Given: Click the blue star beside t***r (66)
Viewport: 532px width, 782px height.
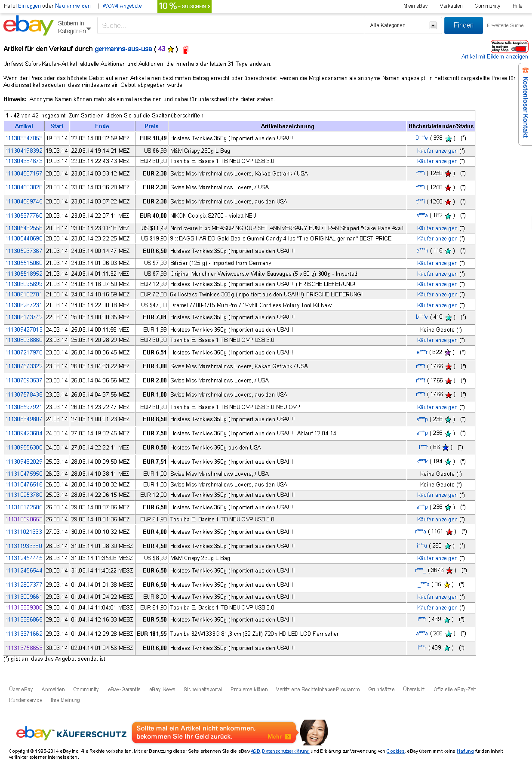Looking at the screenshot, I should 446,448.
